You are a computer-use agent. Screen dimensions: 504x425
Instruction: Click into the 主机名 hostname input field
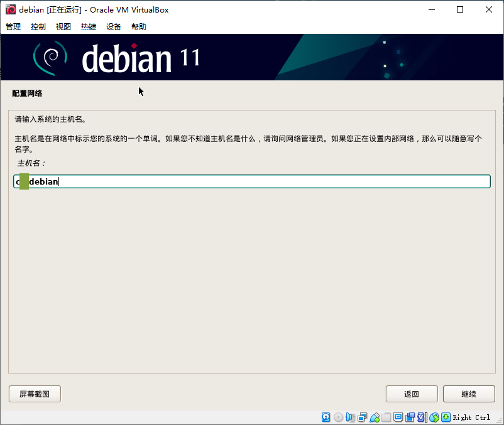click(x=252, y=181)
